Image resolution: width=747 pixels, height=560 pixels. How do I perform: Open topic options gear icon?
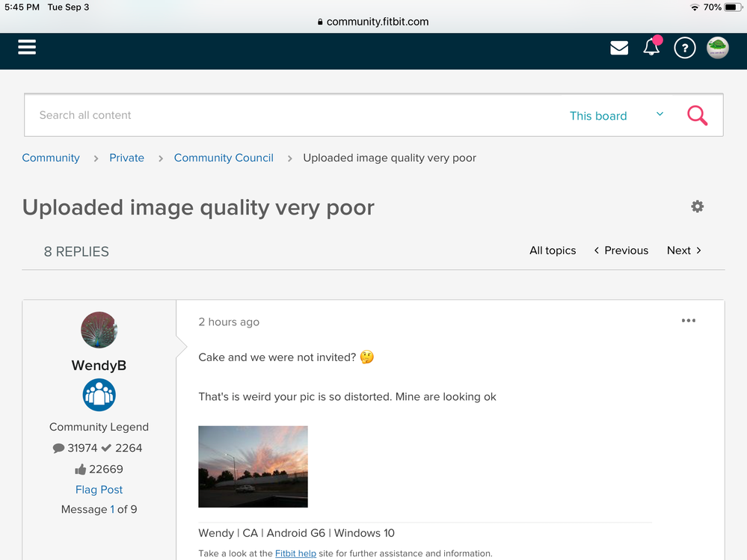click(697, 206)
